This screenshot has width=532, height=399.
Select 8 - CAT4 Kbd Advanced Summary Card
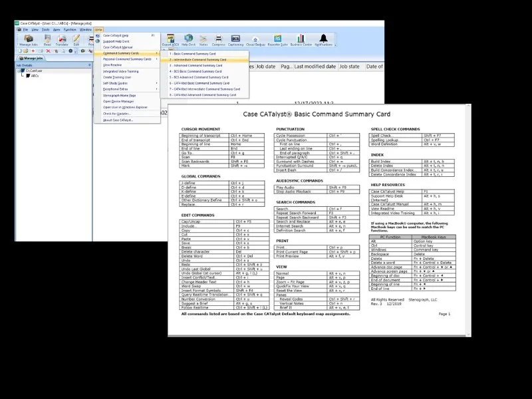click(205, 95)
